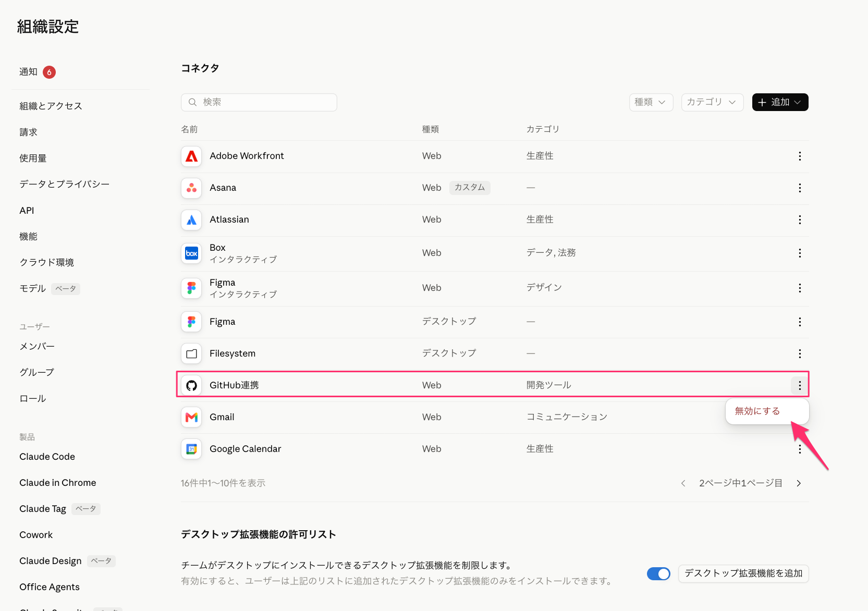Open モデル settings in sidebar
The height and width of the screenshot is (611, 868).
[x=32, y=289]
